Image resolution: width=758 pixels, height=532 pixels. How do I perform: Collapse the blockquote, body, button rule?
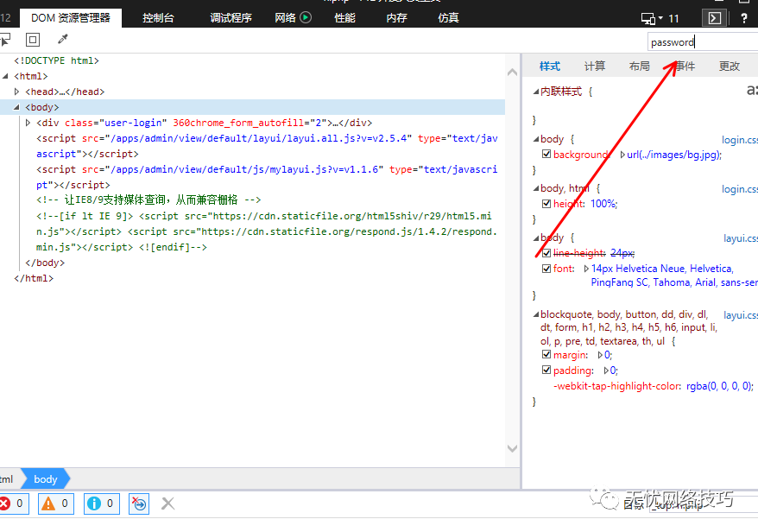click(535, 314)
